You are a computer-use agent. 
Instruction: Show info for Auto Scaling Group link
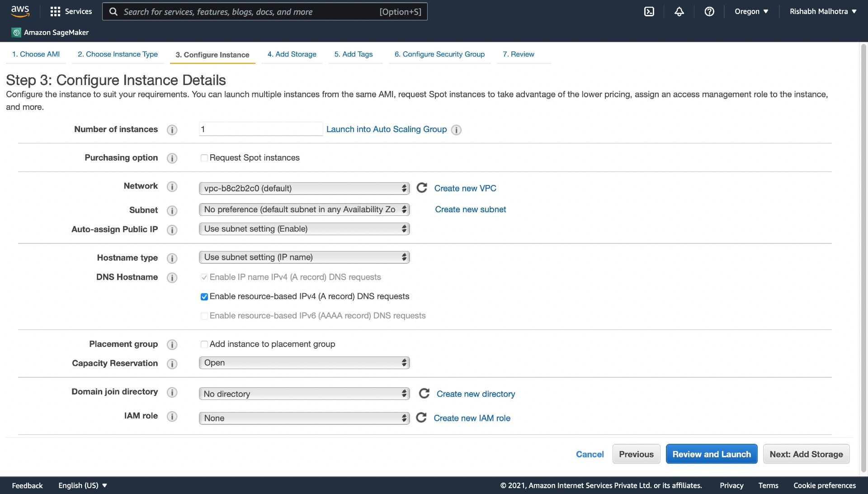456,130
